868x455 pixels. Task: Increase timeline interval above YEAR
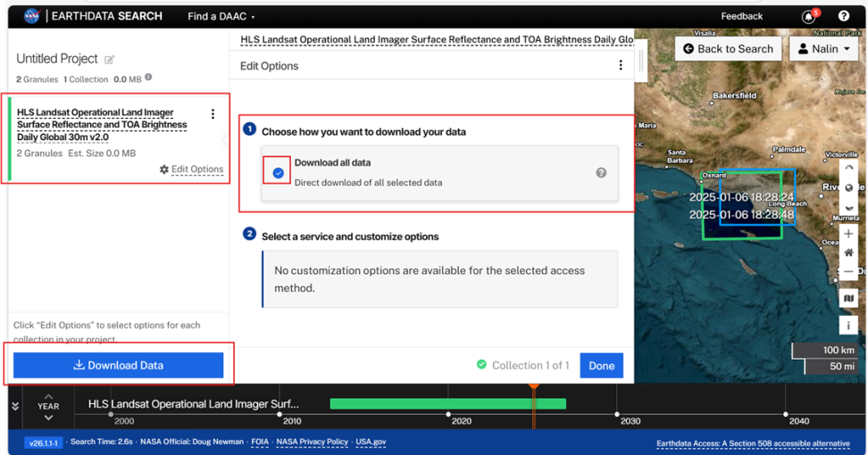(49, 396)
